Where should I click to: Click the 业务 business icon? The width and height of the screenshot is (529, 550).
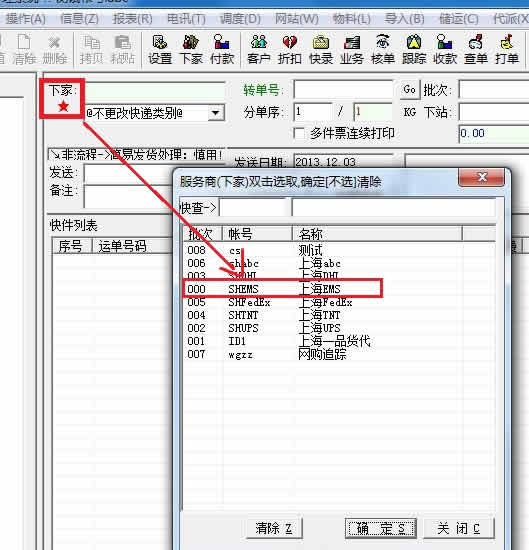point(351,50)
